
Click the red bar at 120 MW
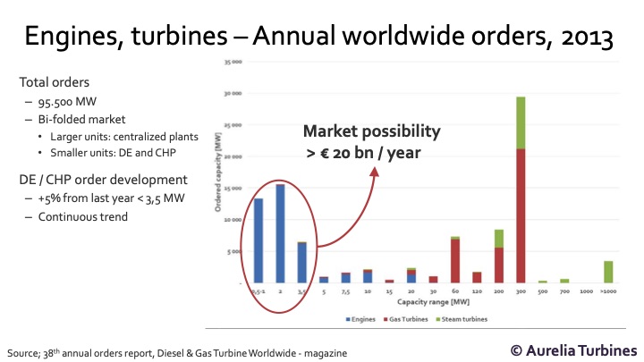477,277
